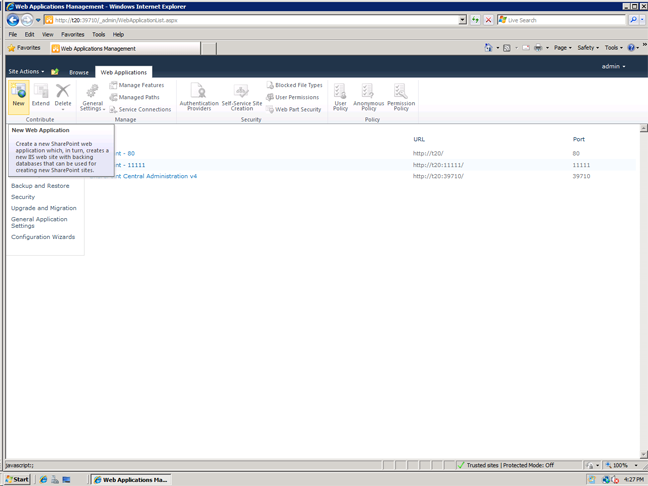Click Manage Features in the ribbon

point(137,85)
